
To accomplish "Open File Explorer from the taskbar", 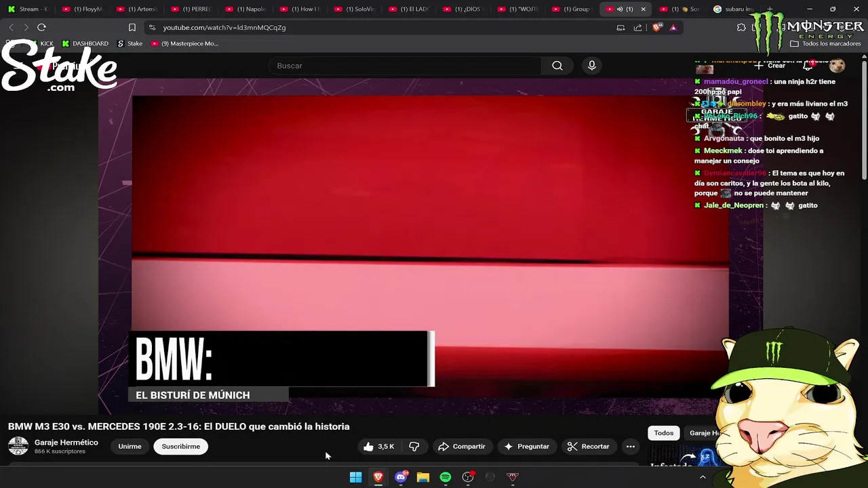I will point(423,477).
